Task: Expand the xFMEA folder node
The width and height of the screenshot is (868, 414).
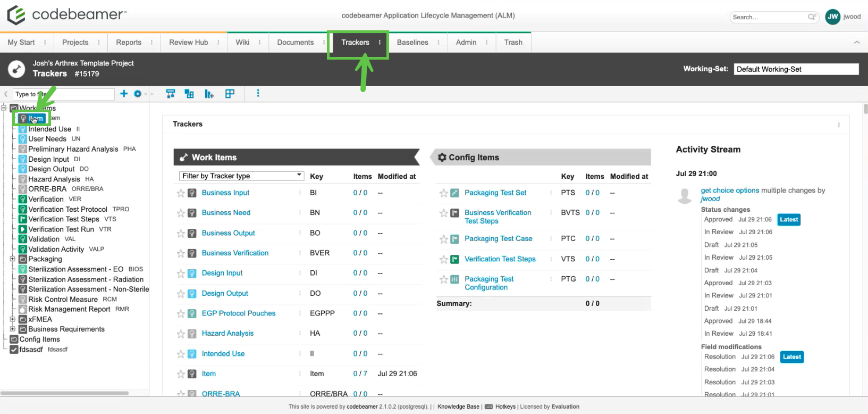Action: point(12,319)
